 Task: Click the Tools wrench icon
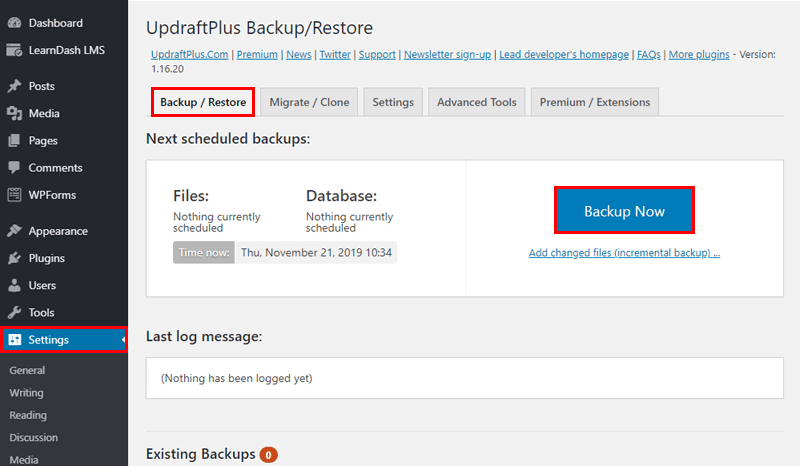14,312
